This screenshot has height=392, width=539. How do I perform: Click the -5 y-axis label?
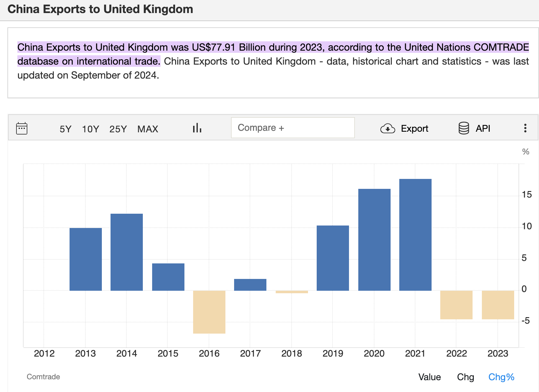pos(526,321)
